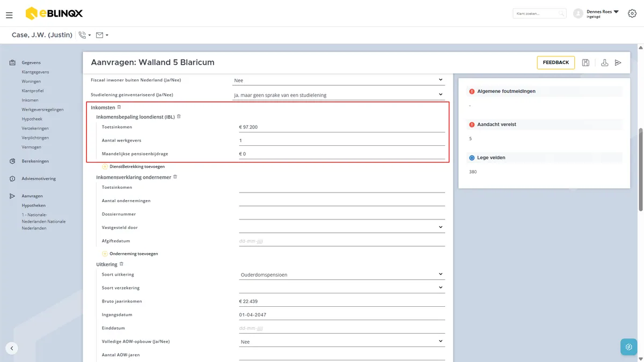Click the phone icon beside client name
The width and height of the screenshot is (644, 362).
[x=82, y=35]
